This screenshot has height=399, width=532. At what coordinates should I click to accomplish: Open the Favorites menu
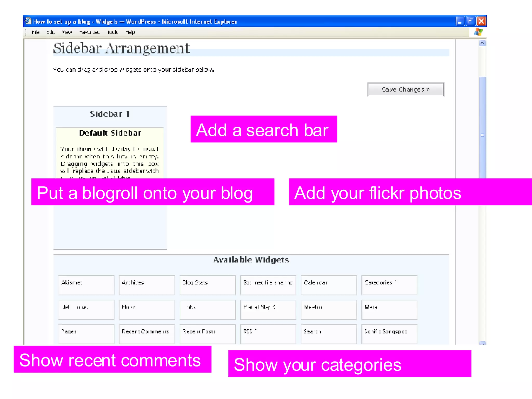point(89,32)
